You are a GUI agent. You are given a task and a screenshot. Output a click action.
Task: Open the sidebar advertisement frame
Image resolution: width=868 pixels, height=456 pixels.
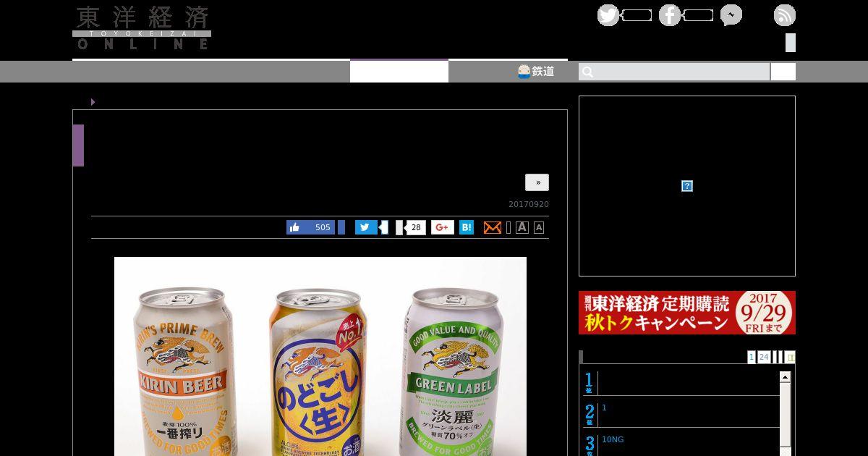coord(687,186)
